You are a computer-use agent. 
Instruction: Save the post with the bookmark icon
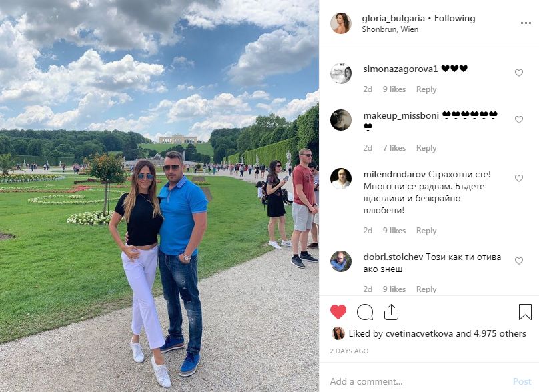pyautogui.click(x=525, y=311)
